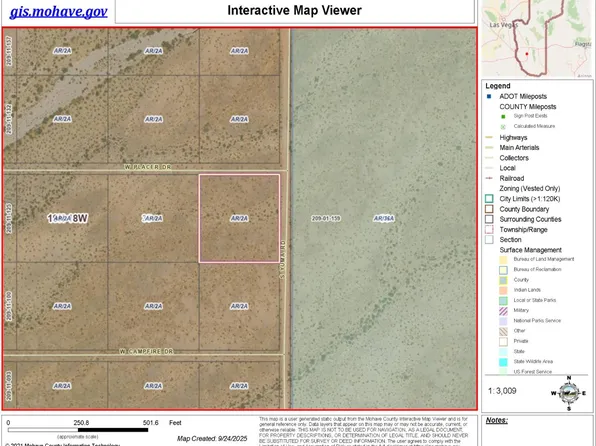This screenshot has width=596, height=446.
Task: Click the Private swatch
Action: (x=503, y=341)
